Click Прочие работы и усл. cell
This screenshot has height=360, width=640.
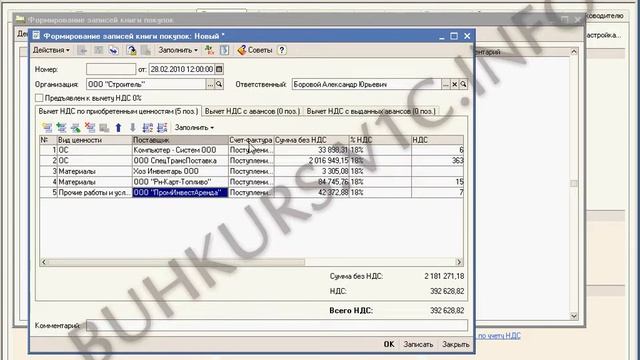[94, 192]
